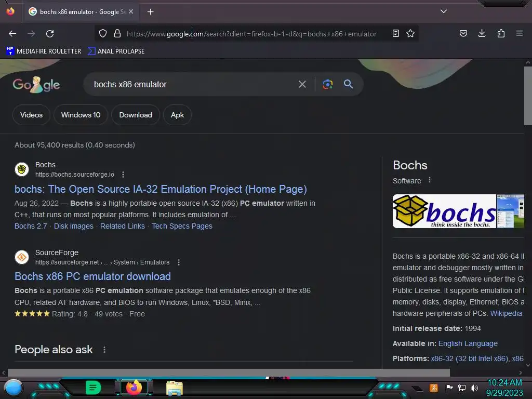Click the Java update tray icon

point(434,388)
